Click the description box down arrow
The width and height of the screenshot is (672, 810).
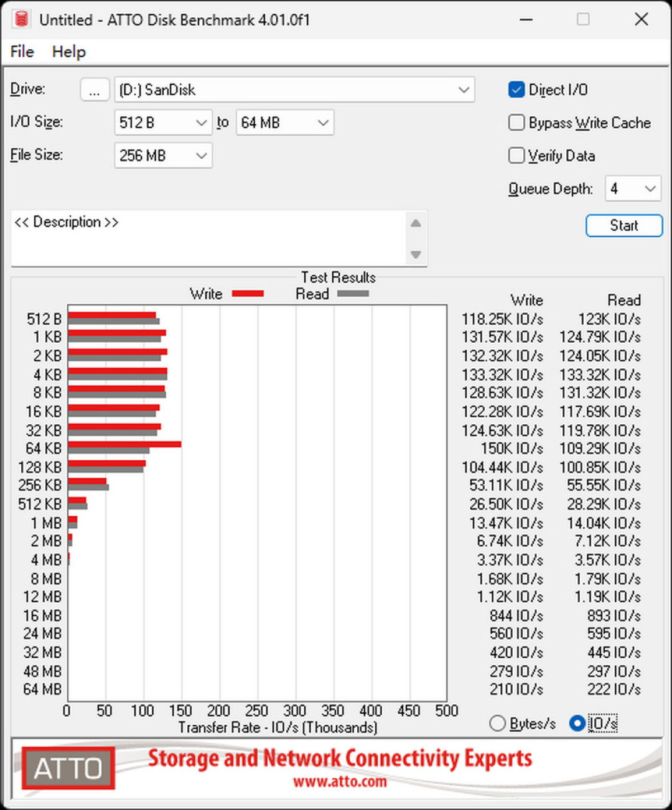click(416, 254)
